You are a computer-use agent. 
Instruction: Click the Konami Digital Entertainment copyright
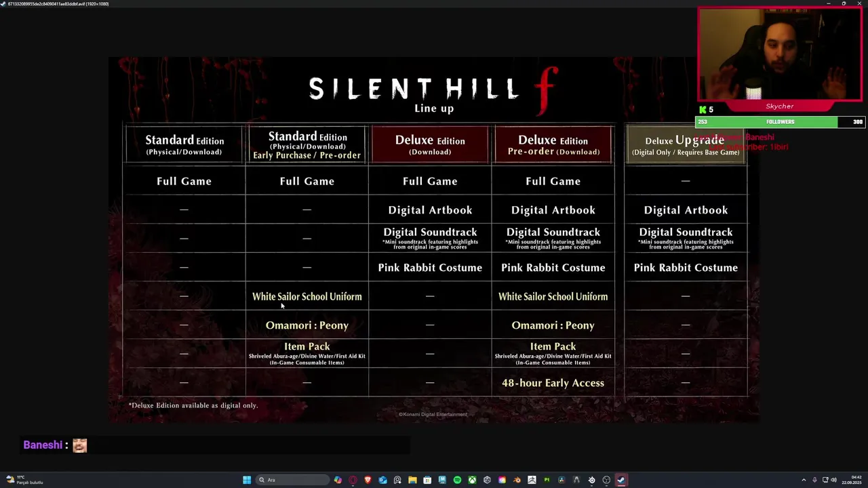coord(433,414)
